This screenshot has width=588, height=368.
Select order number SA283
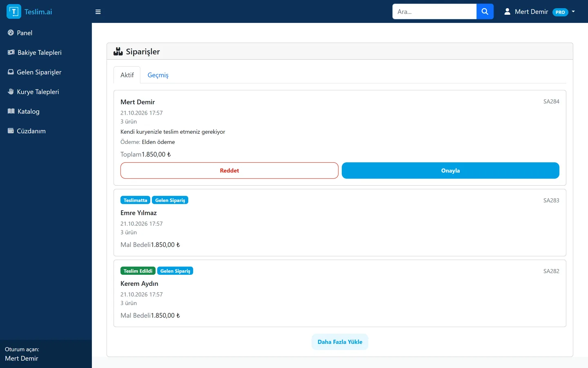coord(551,200)
